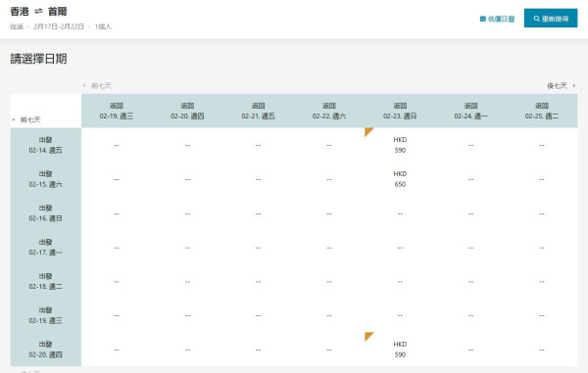Click the -- cell for departure 02-19, return 02-24
This screenshot has height=373, width=588.
point(471,315)
